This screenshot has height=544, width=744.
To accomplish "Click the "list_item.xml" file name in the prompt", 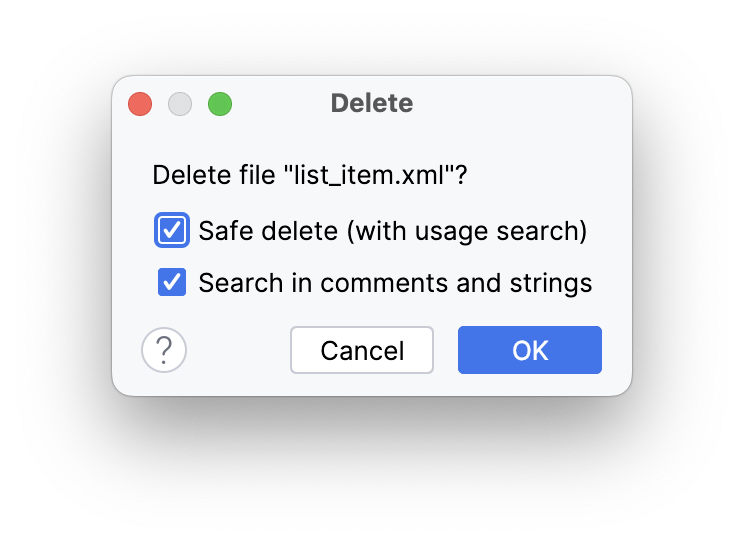I will 370,176.
